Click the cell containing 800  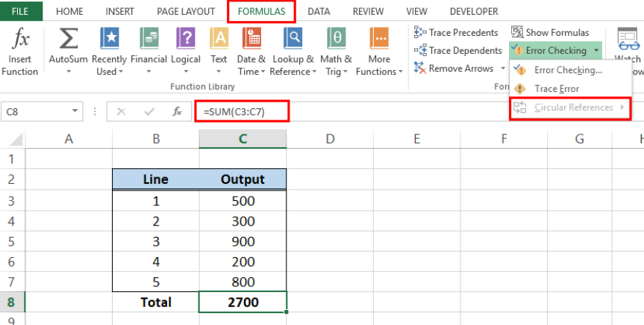pyautogui.click(x=243, y=282)
